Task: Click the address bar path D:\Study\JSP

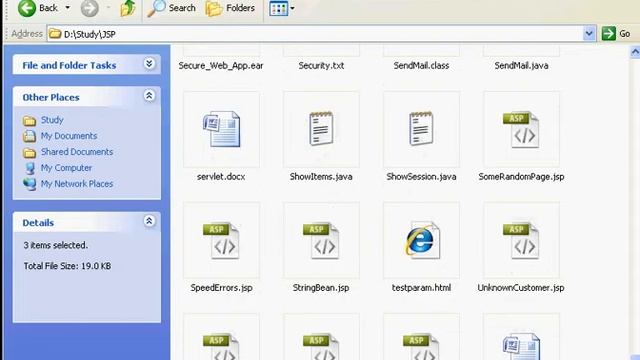Action: [90, 34]
